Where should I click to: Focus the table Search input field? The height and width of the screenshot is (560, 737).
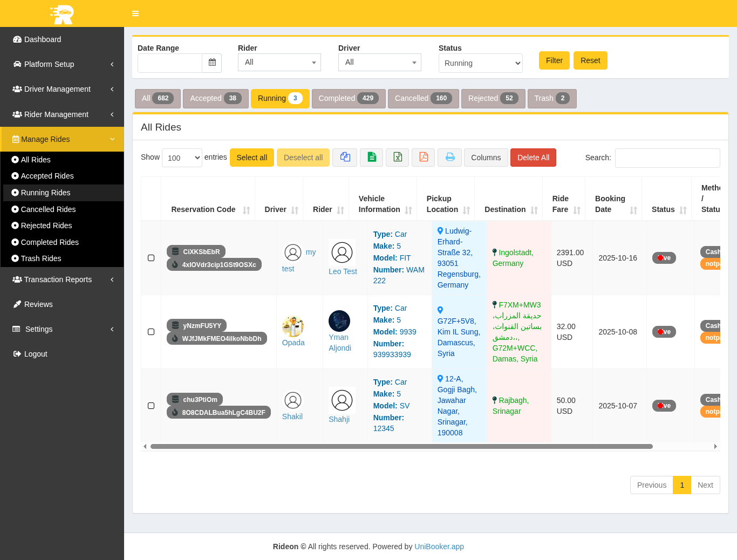pyautogui.click(x=667, y=158)
